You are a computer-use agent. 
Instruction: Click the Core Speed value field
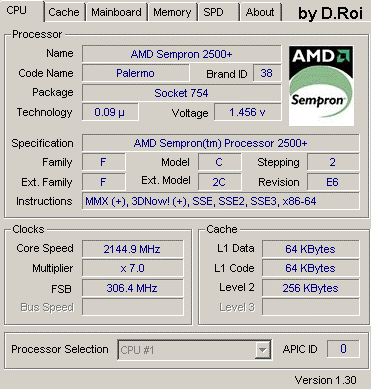coord(133,249)
